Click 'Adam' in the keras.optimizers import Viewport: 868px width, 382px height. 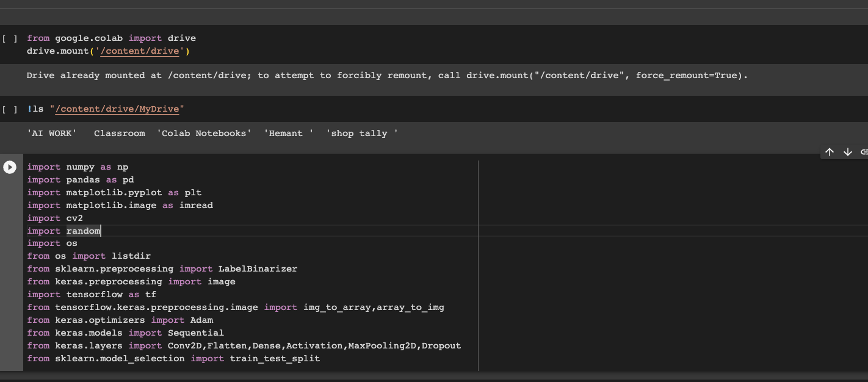click(x=202, y=320)
